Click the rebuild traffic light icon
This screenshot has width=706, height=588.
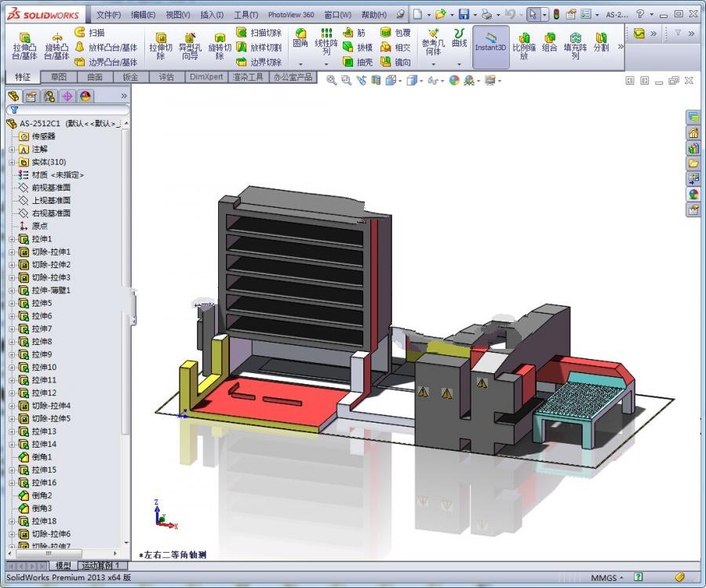click(x=556, y=14)
